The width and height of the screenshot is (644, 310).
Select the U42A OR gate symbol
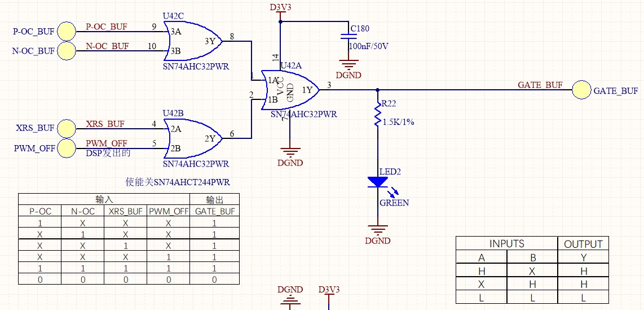point(290,90)
